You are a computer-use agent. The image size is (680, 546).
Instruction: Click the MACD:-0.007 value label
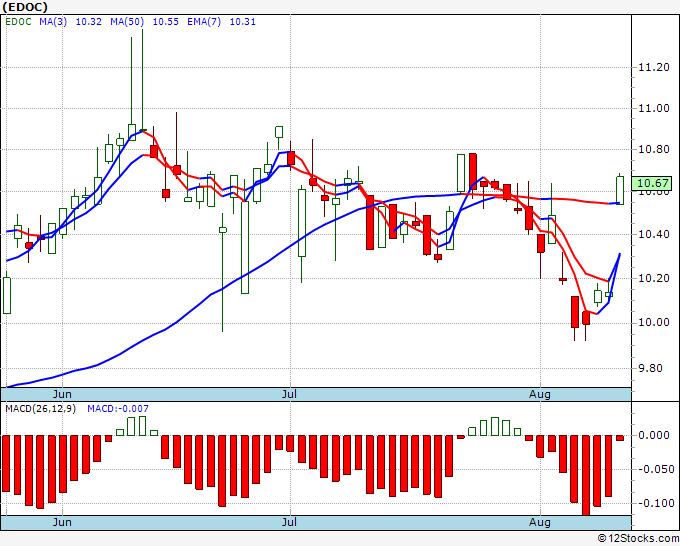[118, 409]
